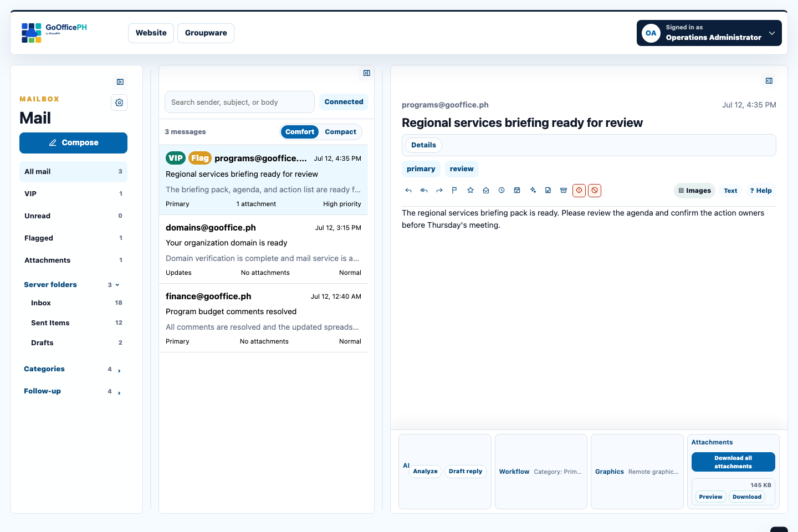Image resolution: width=798 pixels, height=532 pixels.
Task: Click the primary tag chip
Action: click(x=421, y=169)
